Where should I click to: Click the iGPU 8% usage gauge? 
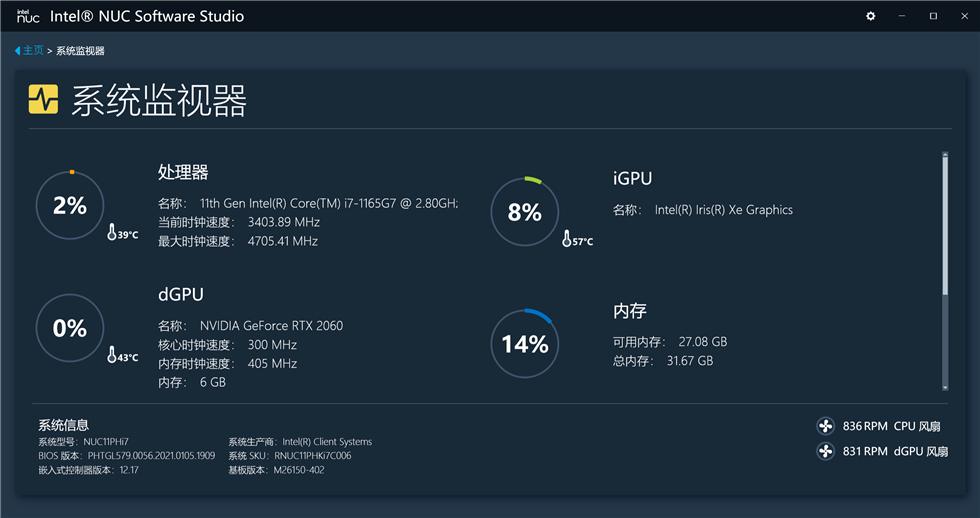tap(524, 212)
